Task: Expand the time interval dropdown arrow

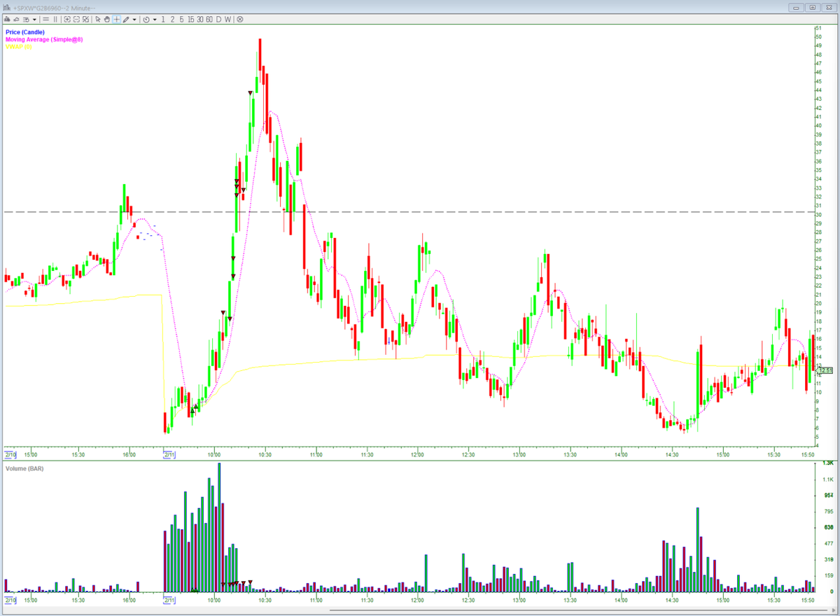Action: pyautogui.click(x=155, y=20)
